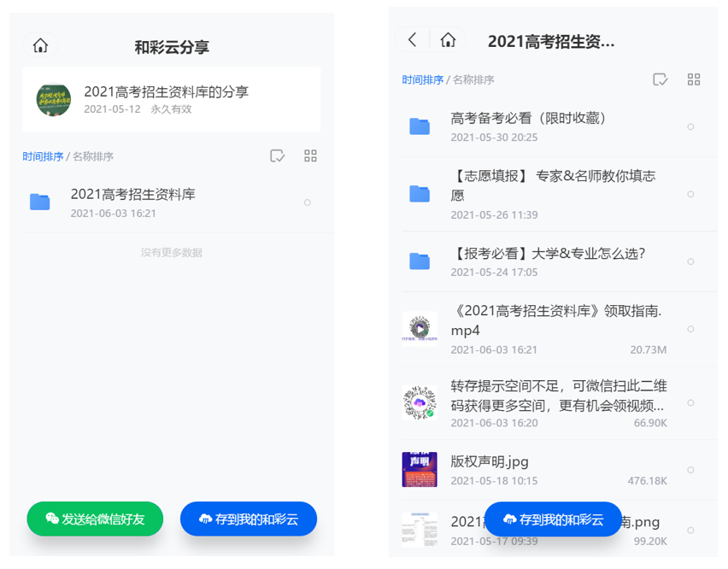Tick the circle for 领取指南.mp4
728x569 pixels.
point(690,329)
